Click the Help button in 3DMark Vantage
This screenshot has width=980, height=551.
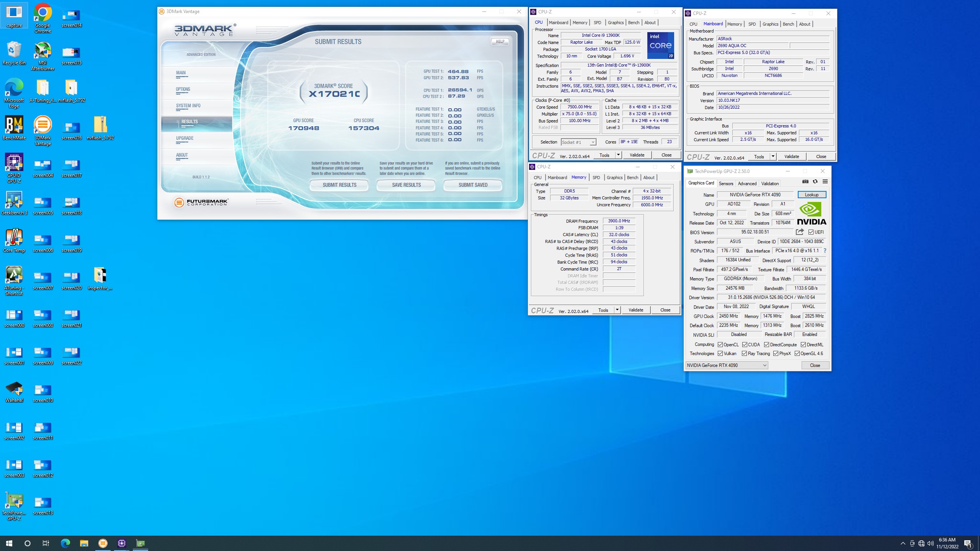tap(500, 42)
